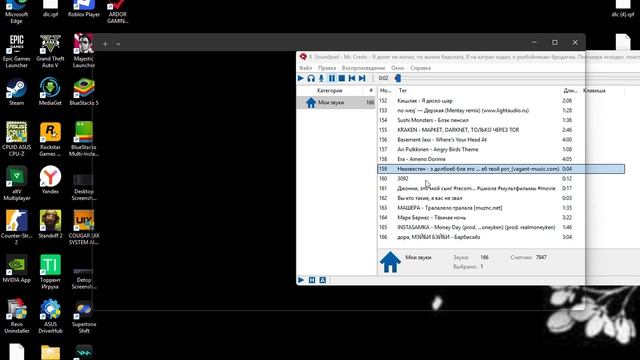
Task: Open Epic Games Launcher desktop icon
Action: point(16,51)
